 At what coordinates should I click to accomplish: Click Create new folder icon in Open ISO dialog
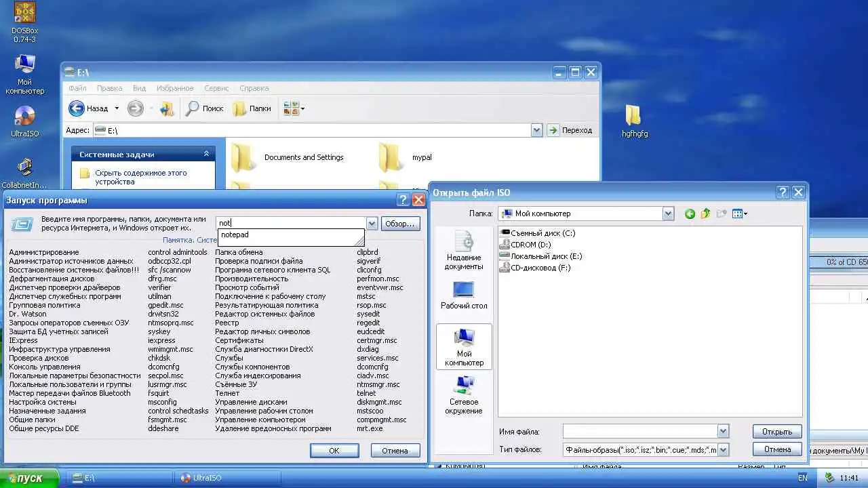pos(722,213)
